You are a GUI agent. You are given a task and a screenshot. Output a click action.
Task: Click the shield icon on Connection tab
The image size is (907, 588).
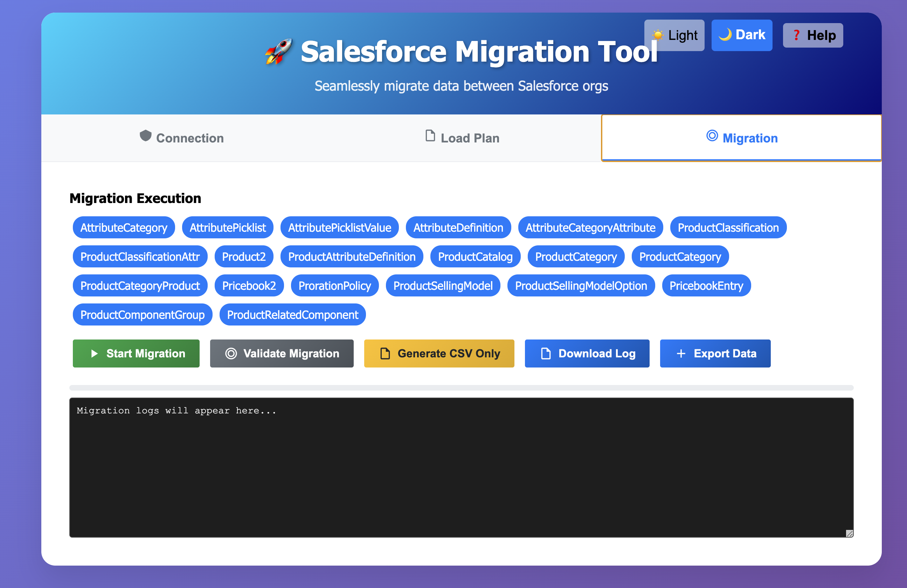tap(146, 135)
